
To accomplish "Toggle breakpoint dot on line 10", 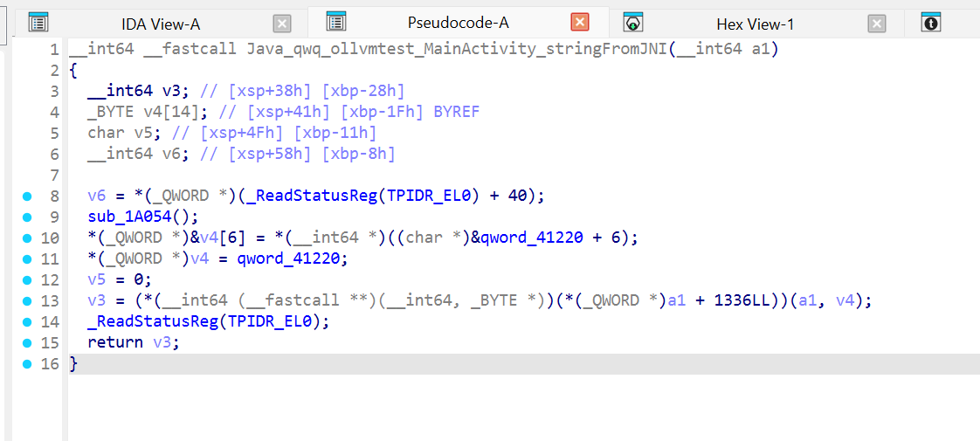I will pos(25,238).
